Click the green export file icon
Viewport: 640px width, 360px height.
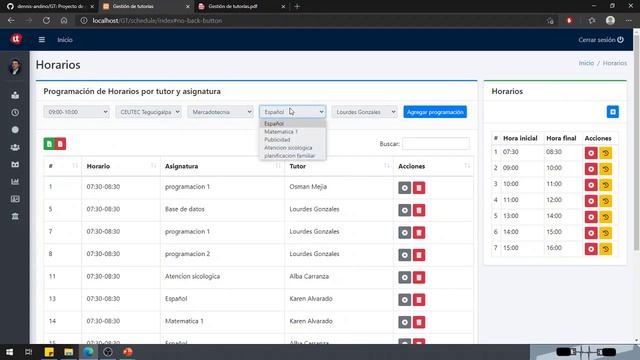pyautogui.click(x=49, y=144)
